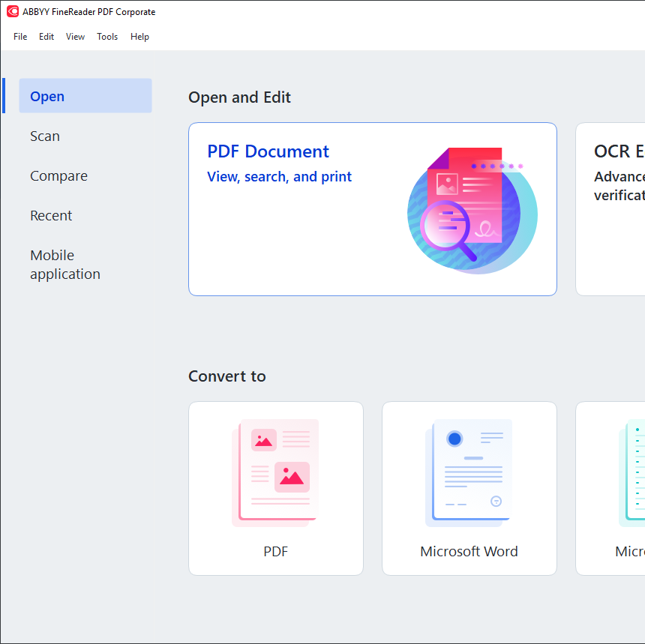Screen dimensions: 645x644
Task: Choose the Convert to PDF label
Action: (x=275, y=552)
